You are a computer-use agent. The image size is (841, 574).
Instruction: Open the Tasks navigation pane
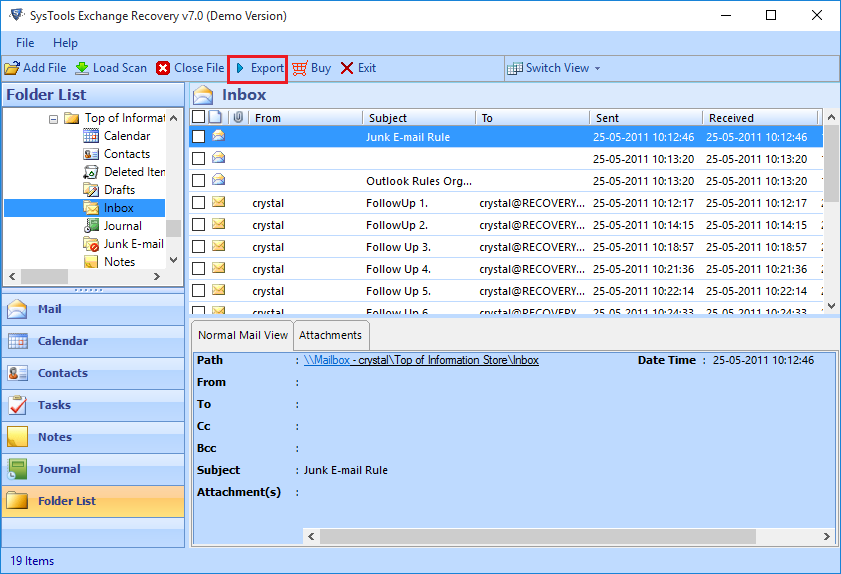click(x=93, y=405)
